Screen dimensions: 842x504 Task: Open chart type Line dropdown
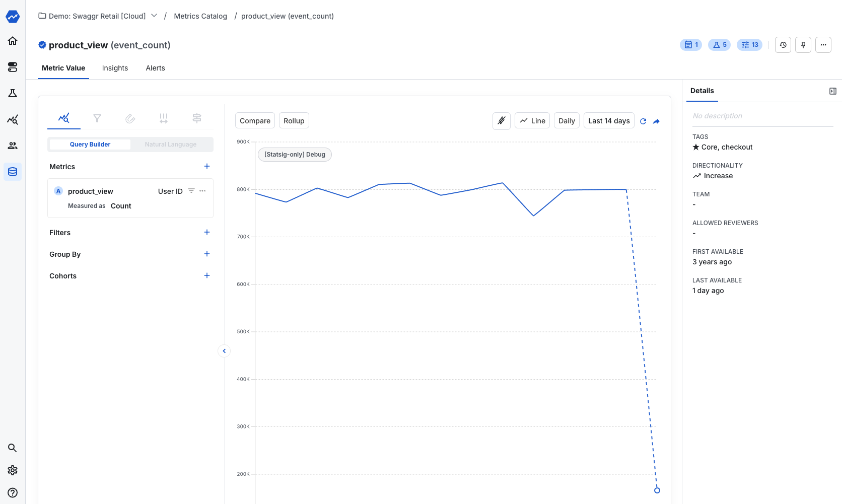coord(532,121)
